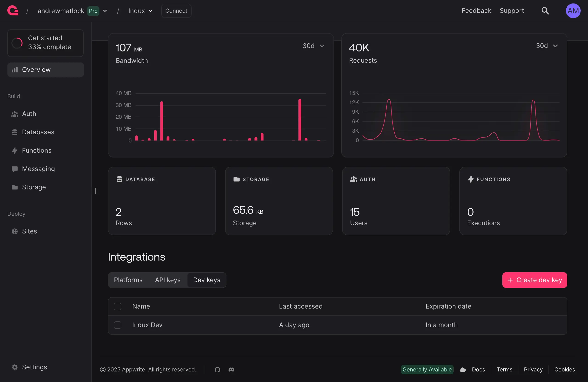Open Sites in the sidebar
This screenshot has width=588, height=382.
tap(46, 231)
